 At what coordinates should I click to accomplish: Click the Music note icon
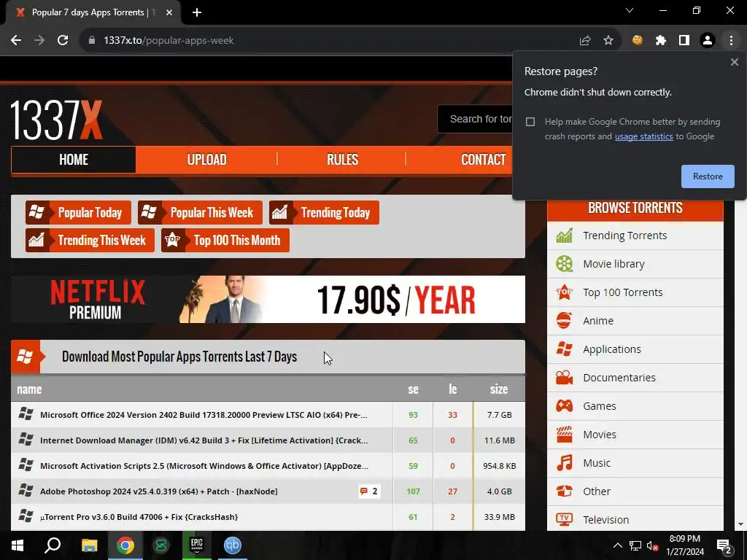pyautogui.click(x=565, y=463)
